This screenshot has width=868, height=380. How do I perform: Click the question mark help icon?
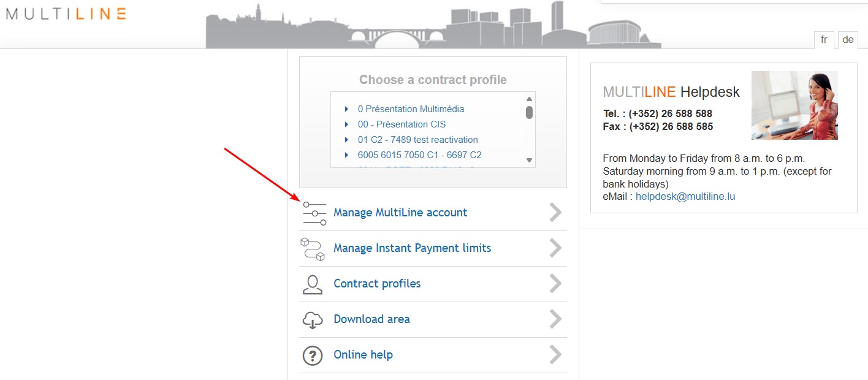(312, 355)
